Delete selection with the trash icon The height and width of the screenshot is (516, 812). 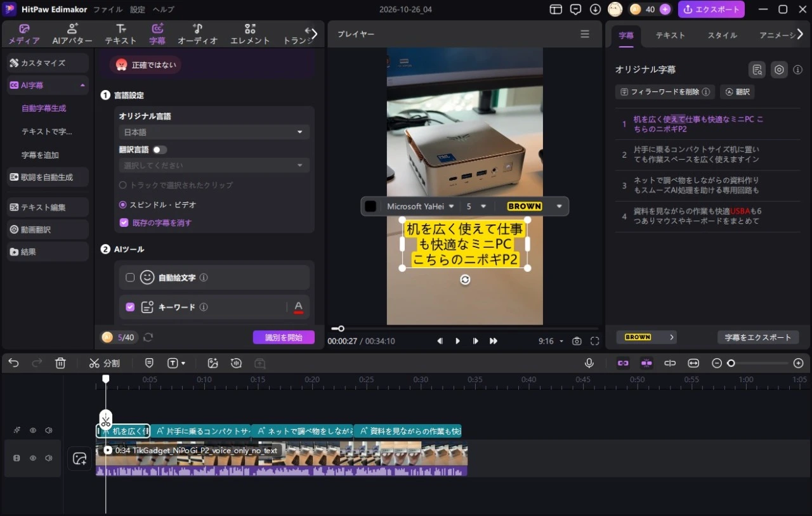60,363
